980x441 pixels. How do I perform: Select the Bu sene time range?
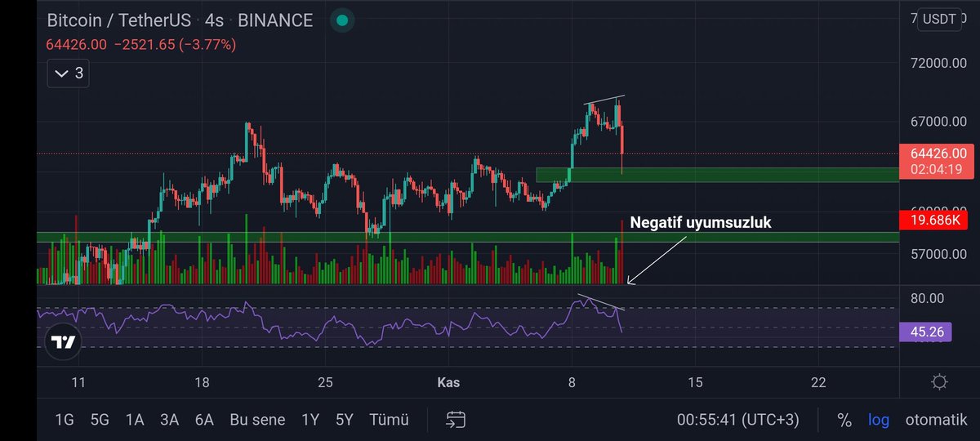[257, 420]
